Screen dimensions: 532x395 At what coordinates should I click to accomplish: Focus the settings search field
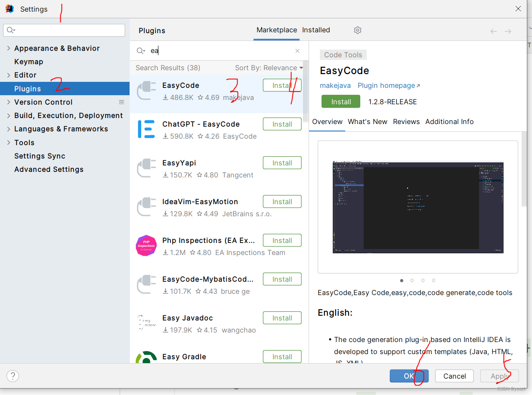(x=64, y=30)
